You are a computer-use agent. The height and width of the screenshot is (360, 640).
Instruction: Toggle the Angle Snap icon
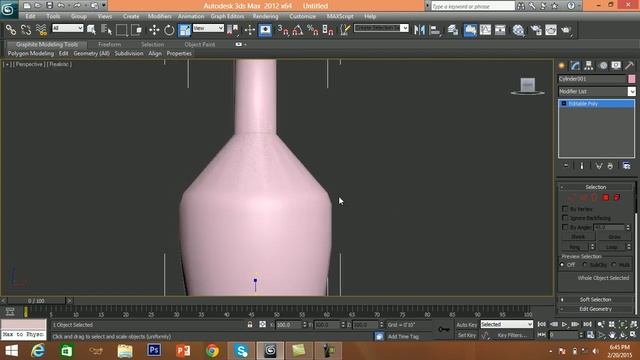coord(298,30)
